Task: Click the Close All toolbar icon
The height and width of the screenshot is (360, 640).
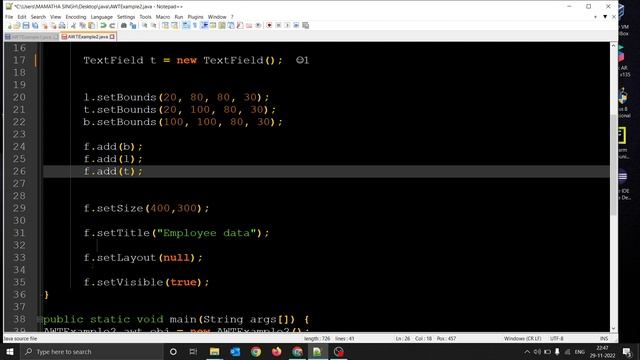Action: [53, 25]
